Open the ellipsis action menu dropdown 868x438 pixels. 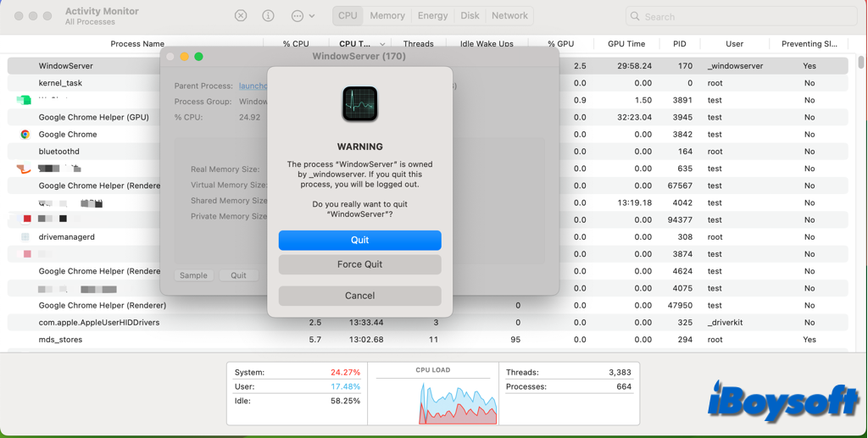point(302,16)
